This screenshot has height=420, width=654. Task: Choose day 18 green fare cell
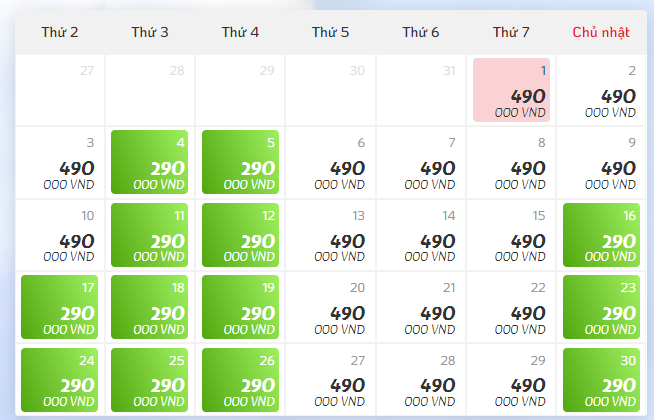coord(149,307)
